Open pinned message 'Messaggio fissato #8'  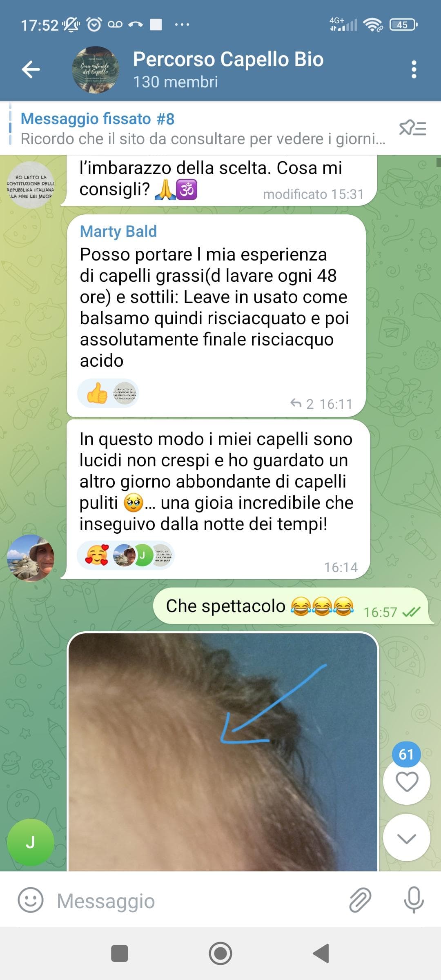point(203,129)
